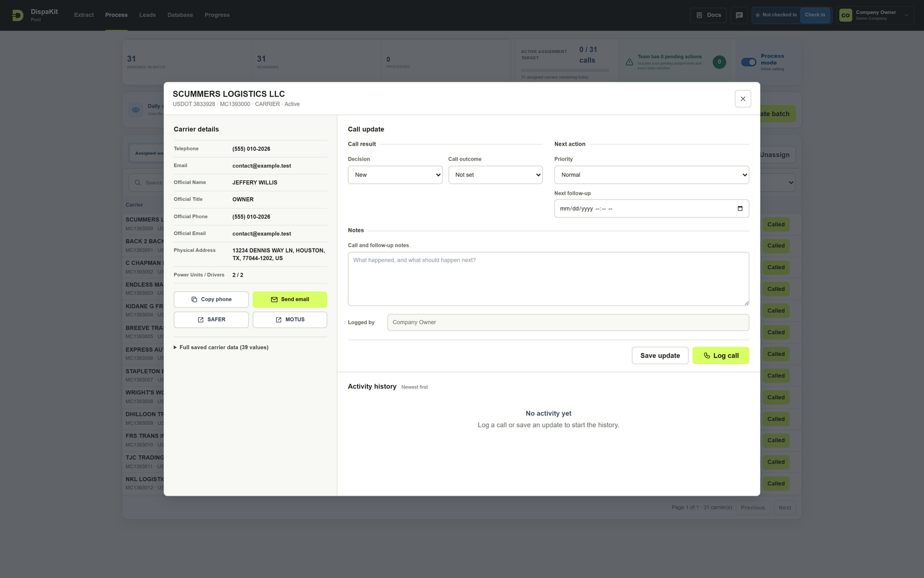Click the email value contact@example.test
The width and height of the screenshot is (924, 578).
262,166
